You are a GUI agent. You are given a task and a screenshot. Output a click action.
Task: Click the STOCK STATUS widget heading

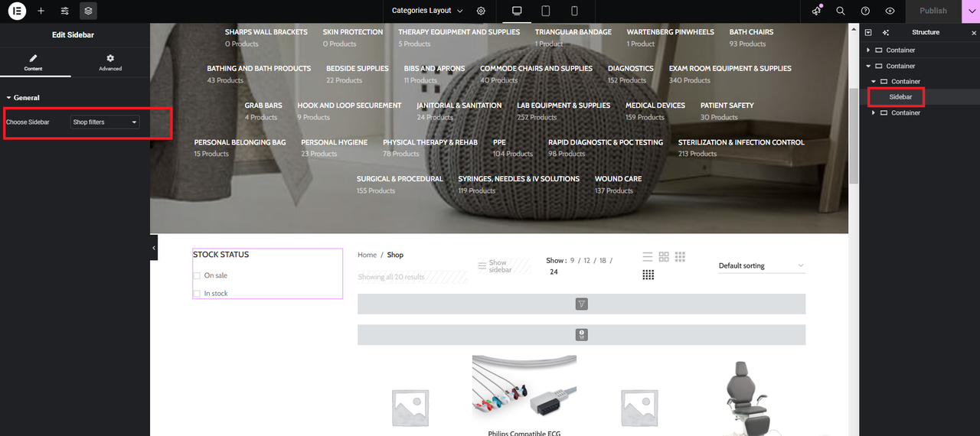point(220,255)
